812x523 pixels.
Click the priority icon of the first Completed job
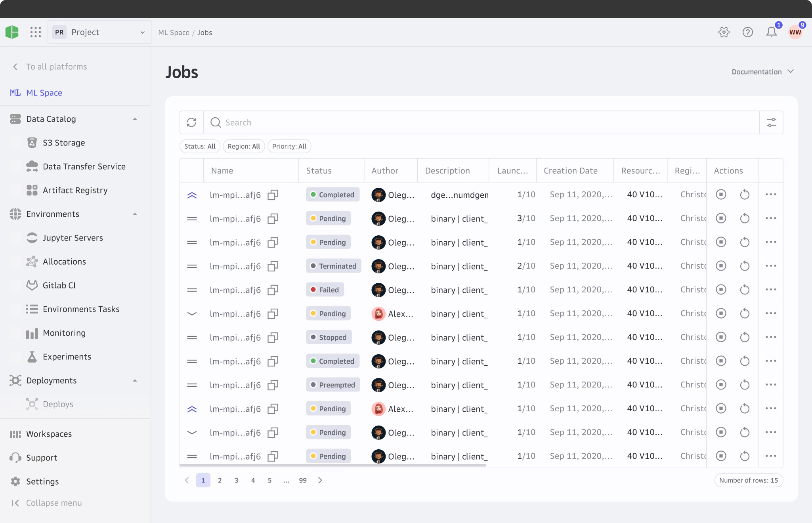point(192,195)
